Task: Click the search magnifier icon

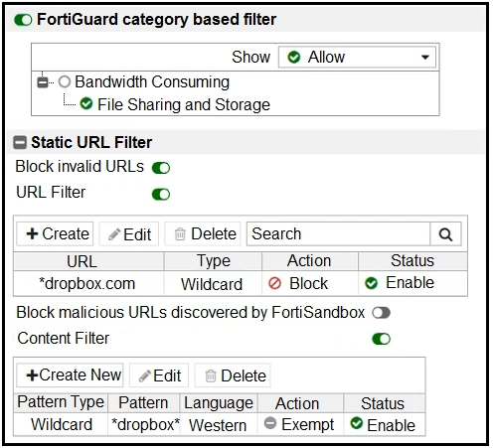Action: (445, 234)
